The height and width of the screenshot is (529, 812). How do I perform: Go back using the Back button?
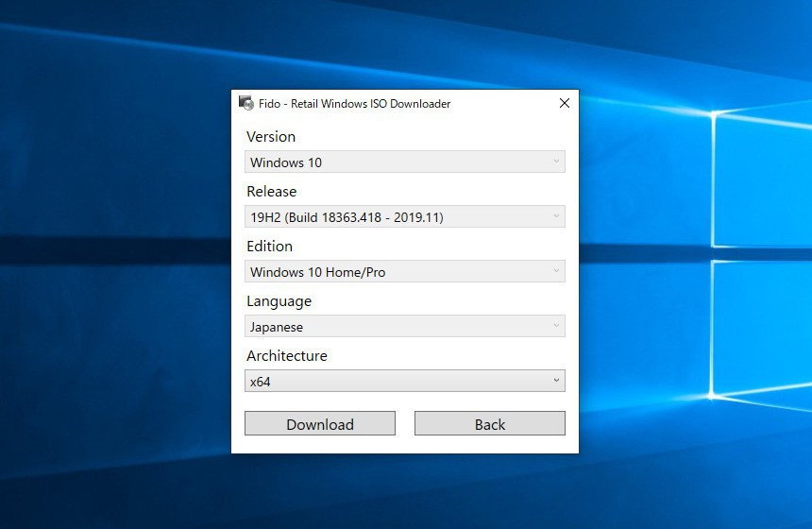(489, 424)
